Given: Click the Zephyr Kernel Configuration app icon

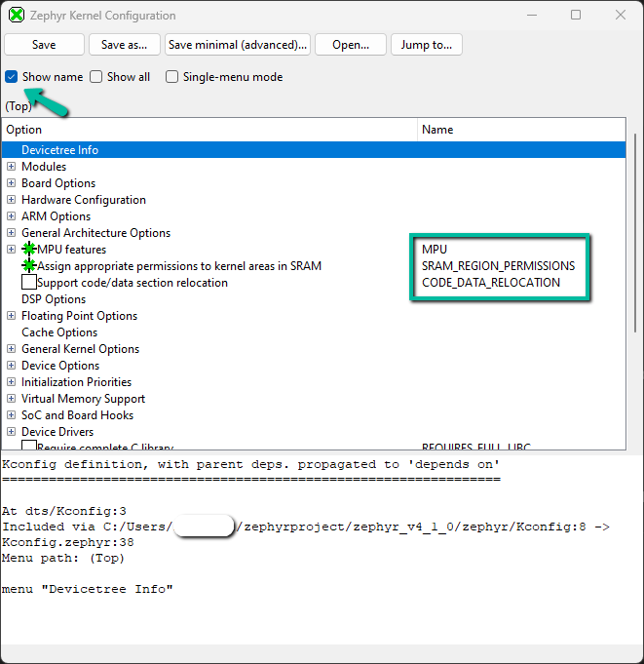Looking at the screenshot, I should pyautogui.click(x=17, y=16).
